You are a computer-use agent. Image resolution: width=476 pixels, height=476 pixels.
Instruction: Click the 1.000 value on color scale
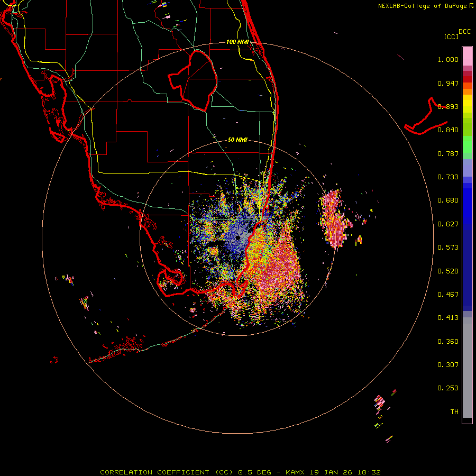click(448, 59)
